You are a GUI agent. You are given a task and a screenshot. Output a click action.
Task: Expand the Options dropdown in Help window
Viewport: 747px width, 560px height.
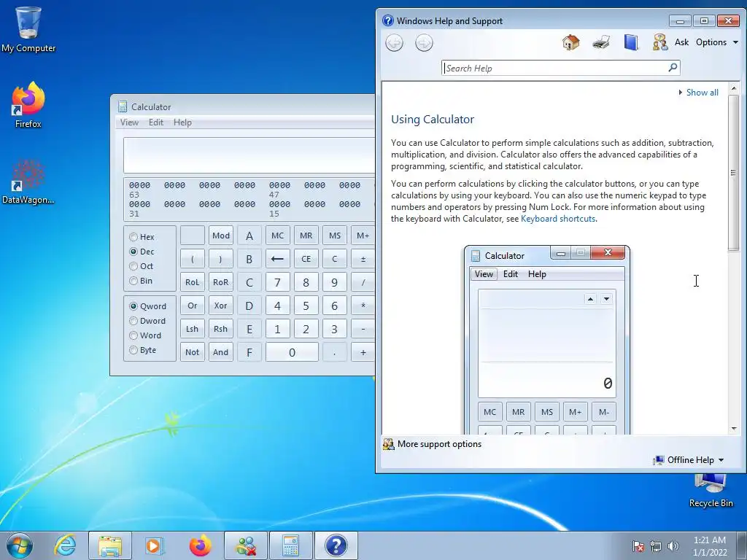click(717, 42)
